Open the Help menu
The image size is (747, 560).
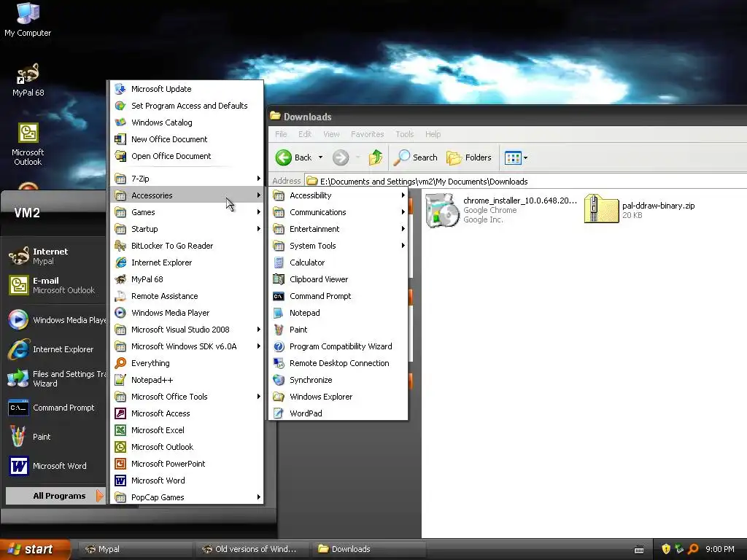pos(433,134)
